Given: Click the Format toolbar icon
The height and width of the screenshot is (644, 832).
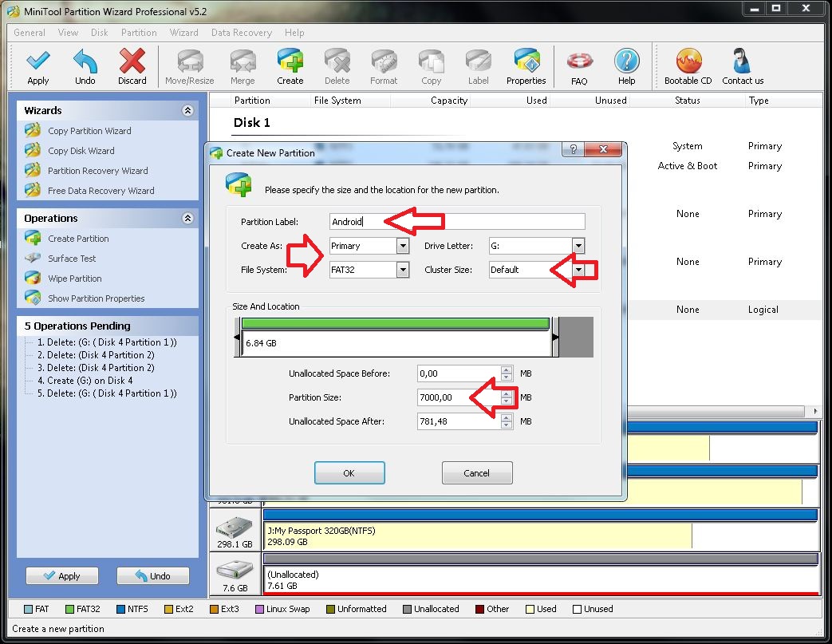Looking at the screenshot, I should coord(384,66).
